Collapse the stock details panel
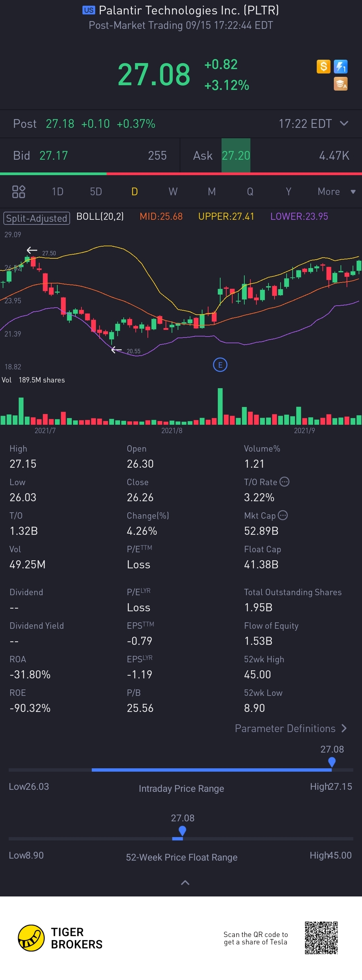 point(185,883)
